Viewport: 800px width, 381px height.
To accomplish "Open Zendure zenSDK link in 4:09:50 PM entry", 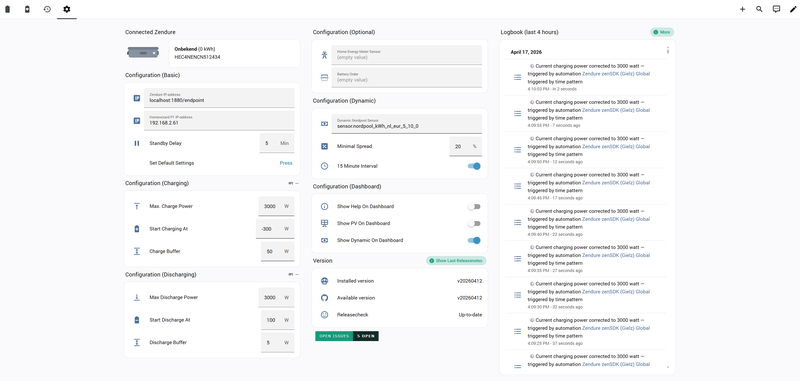I will pos(616,146).
